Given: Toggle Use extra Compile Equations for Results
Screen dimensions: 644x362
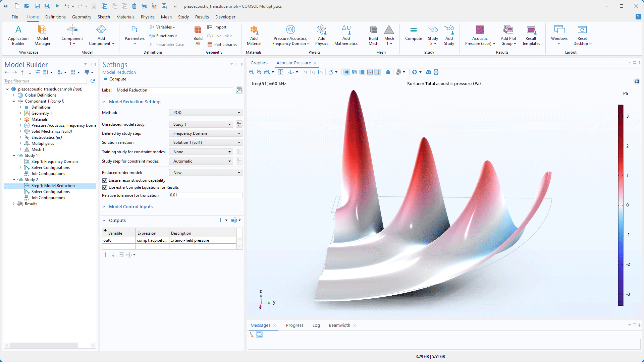Looking at the screenshot, I should (x=105, y=187).
